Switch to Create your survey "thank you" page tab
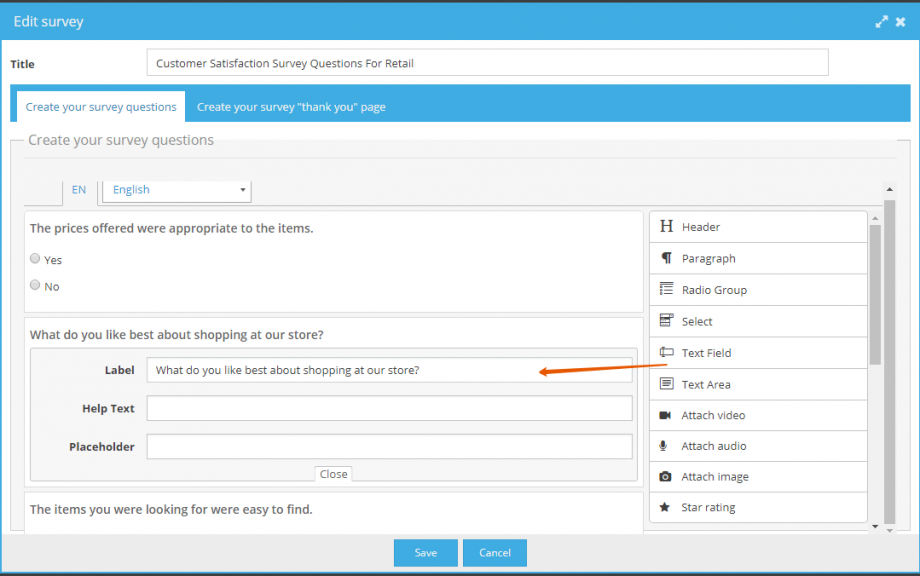Screen dimensions: 920x576 coord(291,107)
